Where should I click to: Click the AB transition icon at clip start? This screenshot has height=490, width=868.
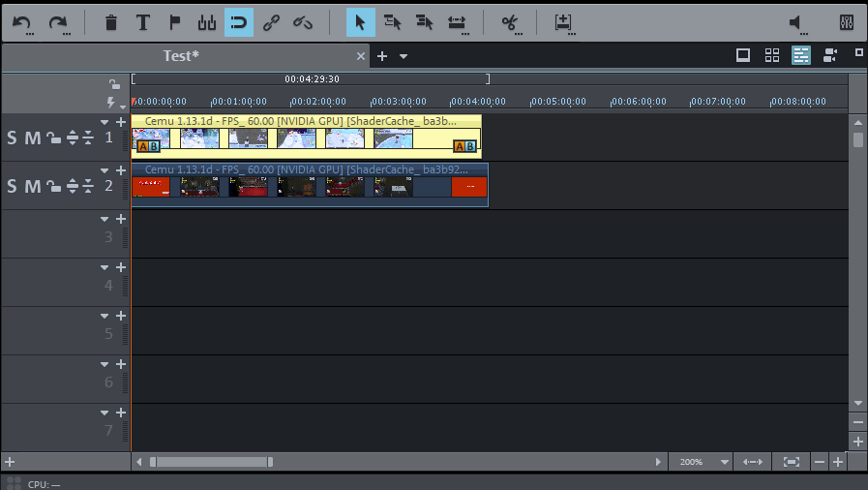[148, 147]
